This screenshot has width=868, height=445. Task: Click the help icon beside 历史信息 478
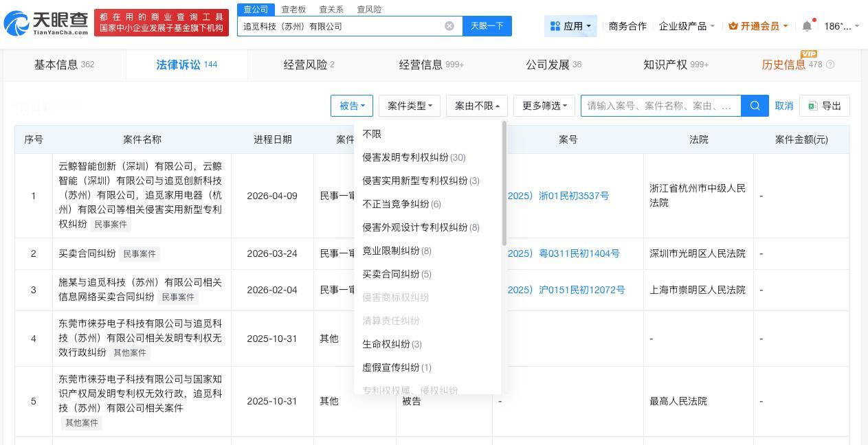(x=830, y=65)
